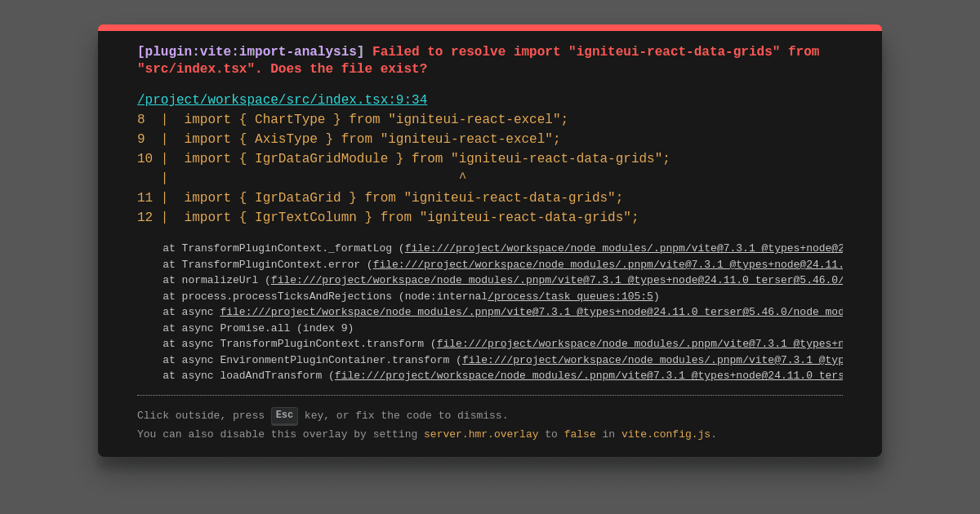Screen dimensions: 980x514
Task: Click the vite.config.js file name text
Action: click(x=666, y=435)
